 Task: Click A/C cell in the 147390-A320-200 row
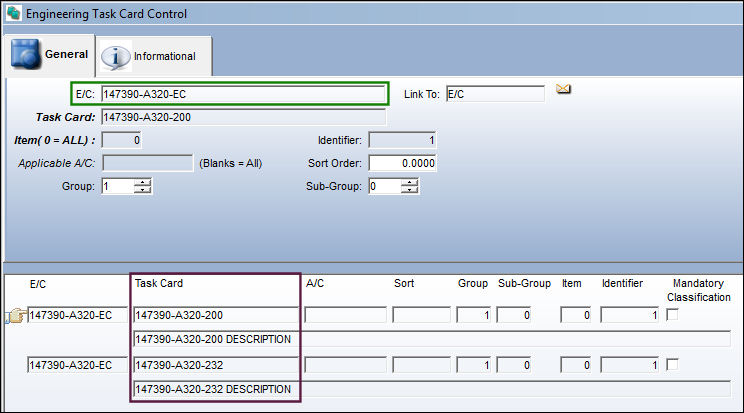[345, 315]
